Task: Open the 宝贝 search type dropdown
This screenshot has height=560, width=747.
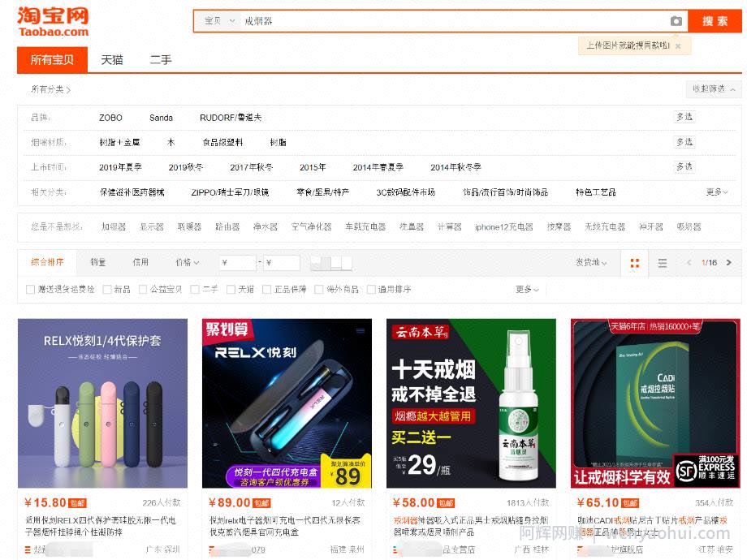Action: tap(219, 21)
